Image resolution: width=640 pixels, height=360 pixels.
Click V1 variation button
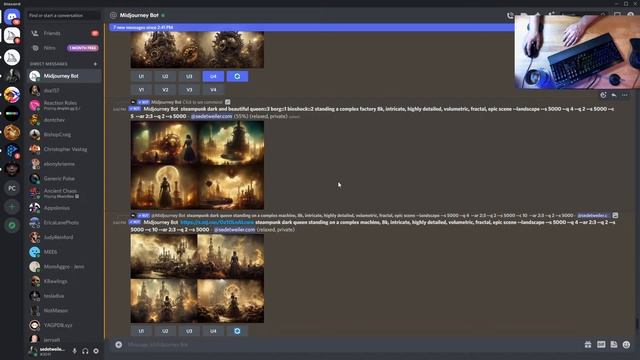tap(141, 89)
